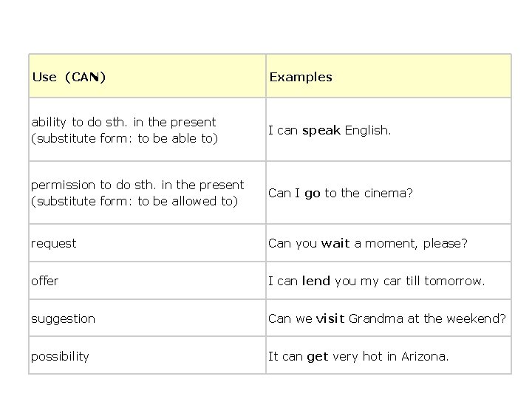Click the "offer" cell
Screen dimensions: 532x399
tap(45, 281)
